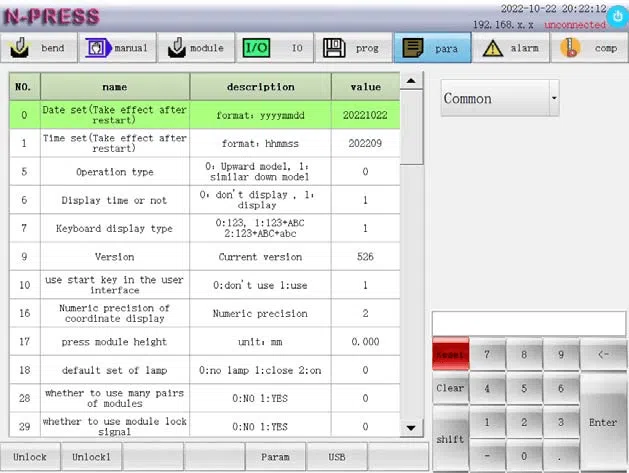Select Date set value 20221022
Screen dimensions: 629x473
[365, 115]
